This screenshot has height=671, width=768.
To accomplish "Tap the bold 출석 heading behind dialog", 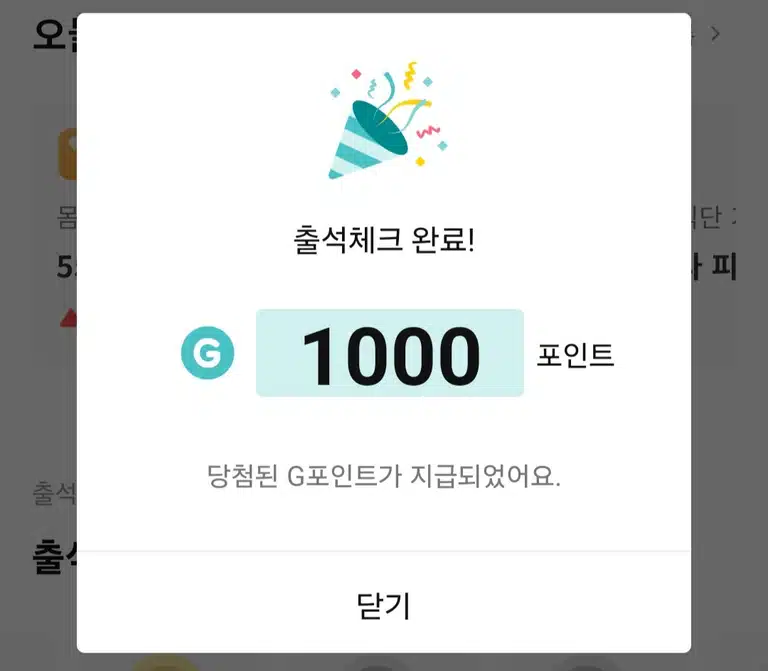I will (x=55, y=556).
